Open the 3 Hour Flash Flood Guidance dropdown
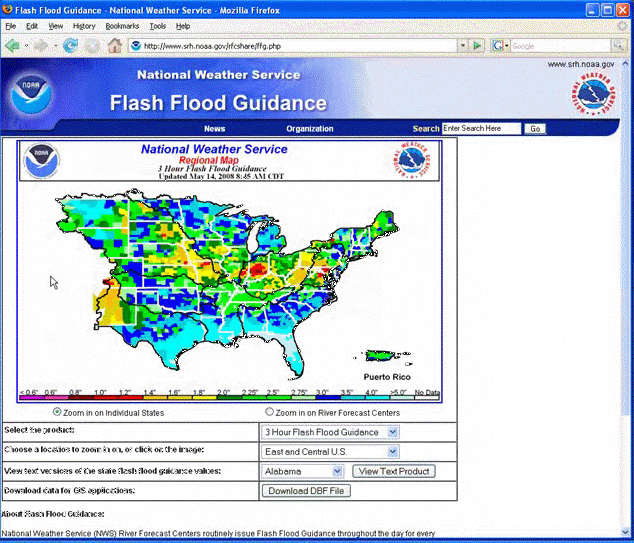634x543 pixels. coord(330,432)
